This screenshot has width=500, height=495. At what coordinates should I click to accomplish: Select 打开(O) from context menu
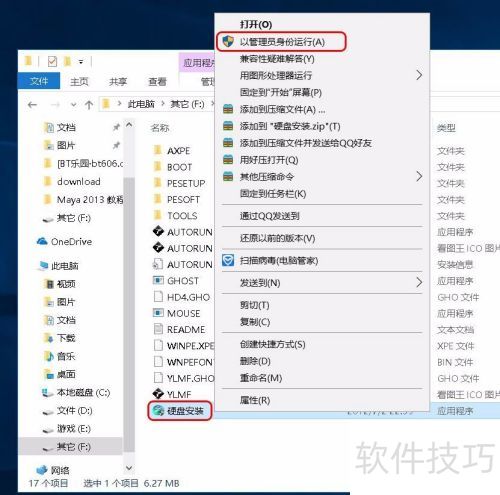pyautogui.click(x=256, y=24)
